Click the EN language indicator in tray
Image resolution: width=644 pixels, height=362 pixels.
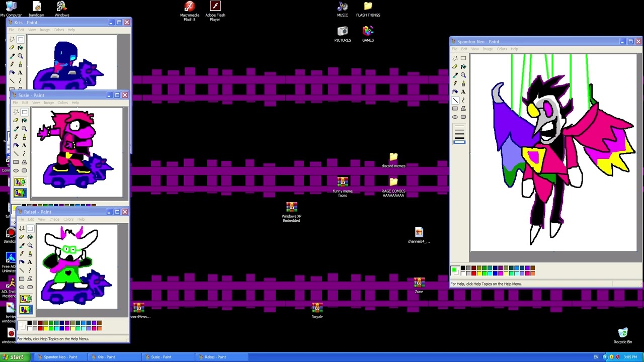596,357
